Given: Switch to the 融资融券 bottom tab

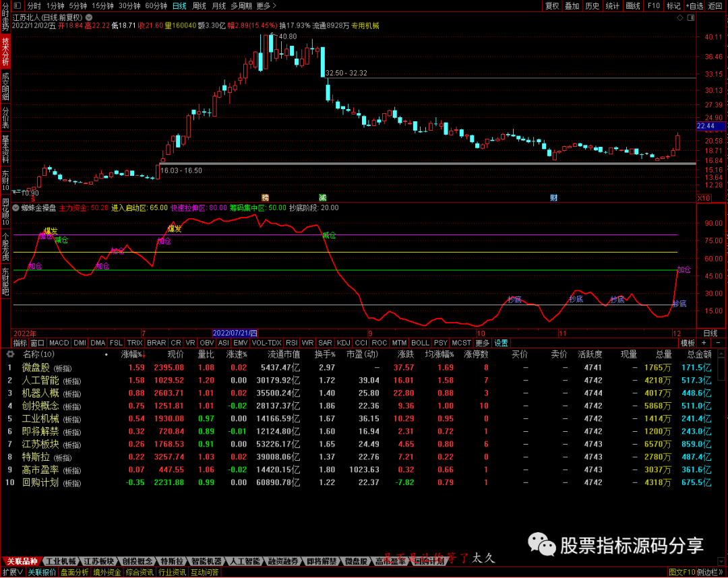Looking at the screenshot, I should (x=282, y=561).
